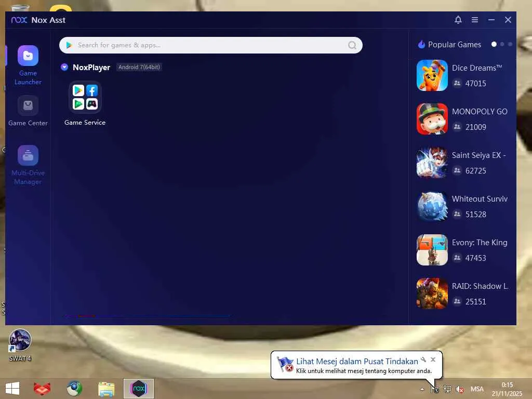Click the Evony: The King title

pos(480,243)
